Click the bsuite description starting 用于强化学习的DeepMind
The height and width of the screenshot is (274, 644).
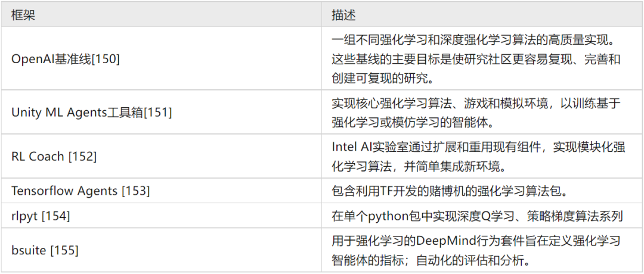(476, 250)
